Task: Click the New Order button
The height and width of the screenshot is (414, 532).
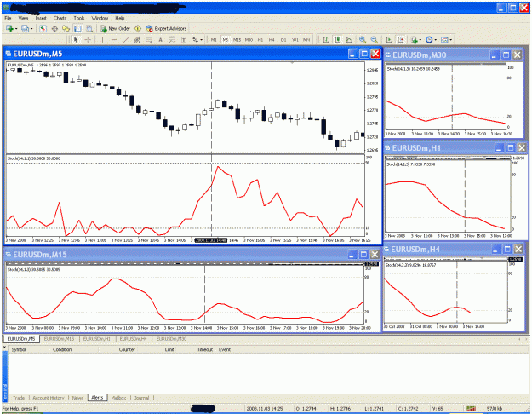Action: [x=116, y=28]
